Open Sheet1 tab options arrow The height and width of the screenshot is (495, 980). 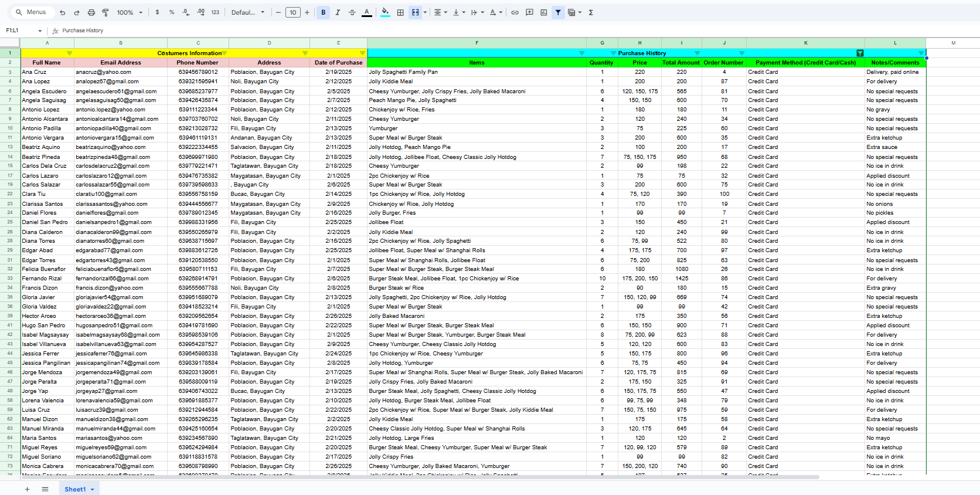tap(93, 490)
